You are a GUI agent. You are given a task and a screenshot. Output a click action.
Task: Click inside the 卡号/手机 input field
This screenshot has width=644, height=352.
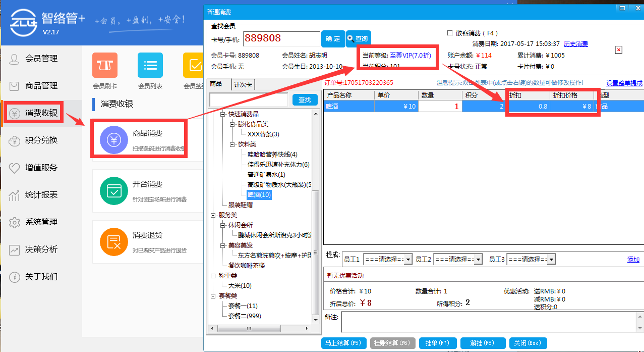(x=282, y=38)
